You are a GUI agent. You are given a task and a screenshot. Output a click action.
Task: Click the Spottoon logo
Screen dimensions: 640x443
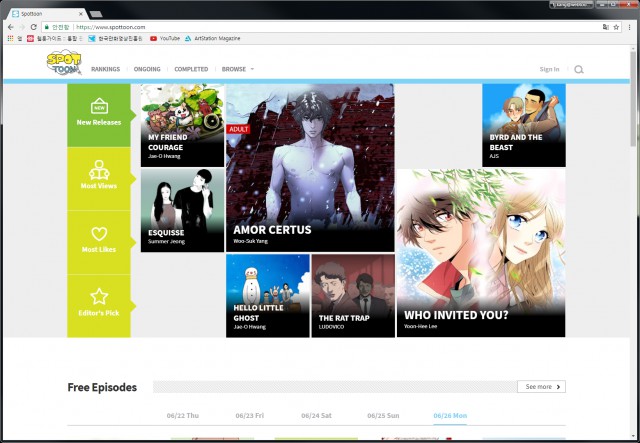click(x=64, y=64)
